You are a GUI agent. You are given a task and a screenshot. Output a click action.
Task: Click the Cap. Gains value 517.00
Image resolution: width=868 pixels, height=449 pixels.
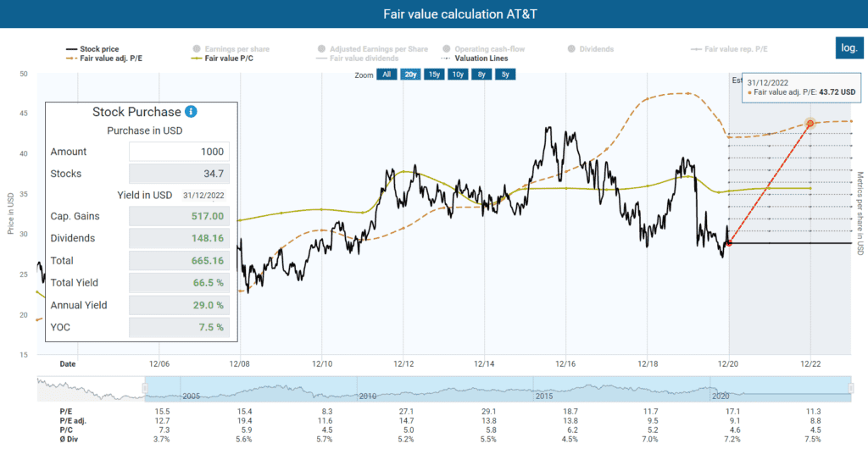(179, 216)
